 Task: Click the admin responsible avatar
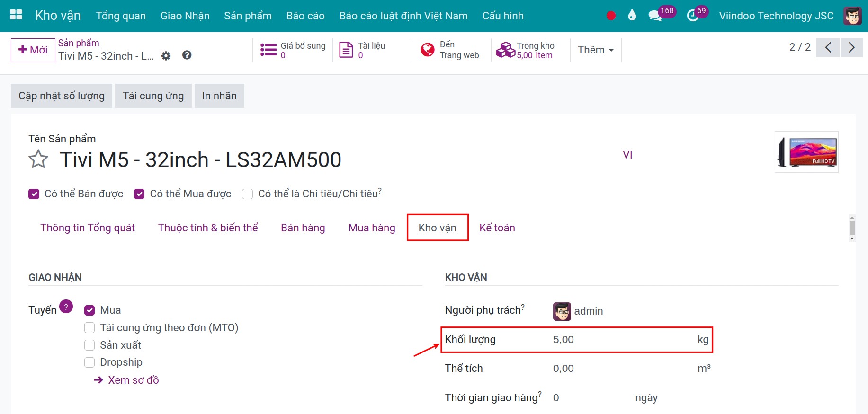click(x=562, y=311)
